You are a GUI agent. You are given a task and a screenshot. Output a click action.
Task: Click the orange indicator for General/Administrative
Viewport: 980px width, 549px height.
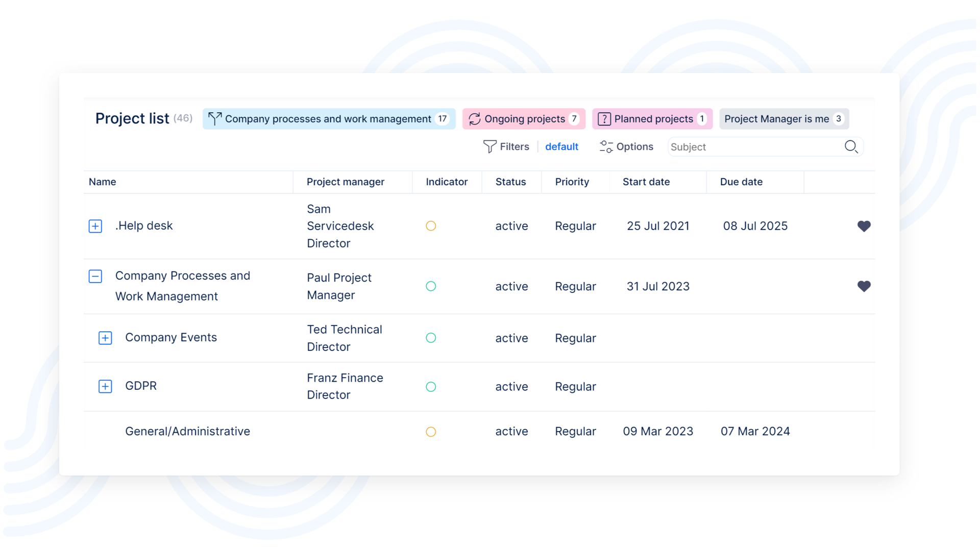(431, 432)
